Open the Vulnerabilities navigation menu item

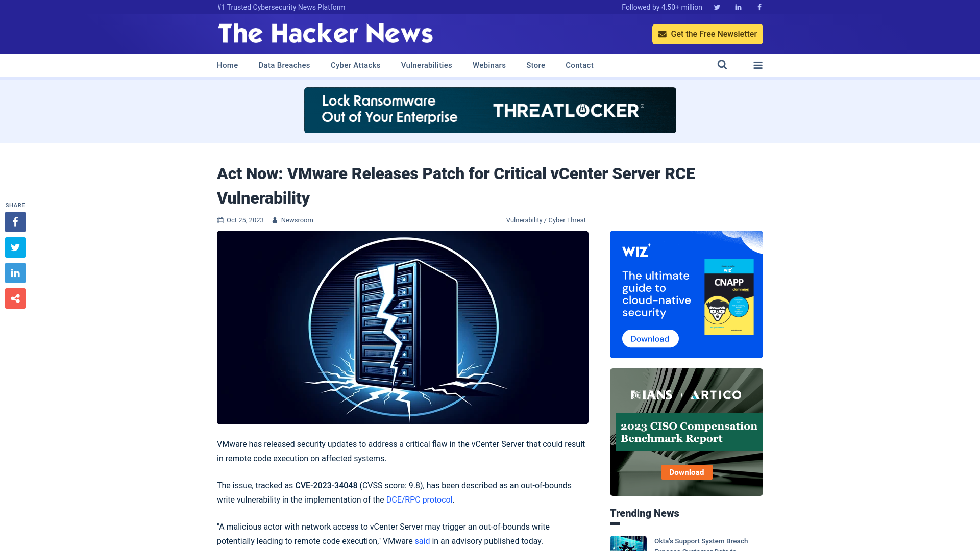point(426,65)
